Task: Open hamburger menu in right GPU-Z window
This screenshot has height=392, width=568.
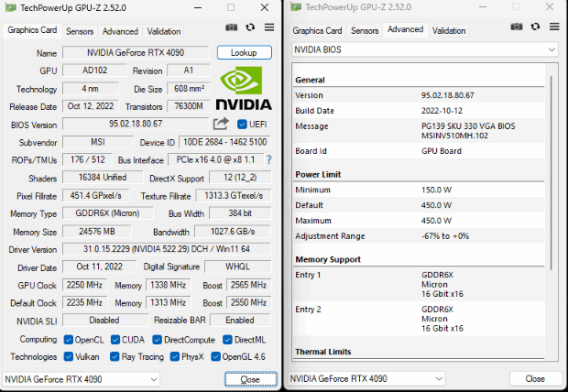Action: [x=554, y=27]
